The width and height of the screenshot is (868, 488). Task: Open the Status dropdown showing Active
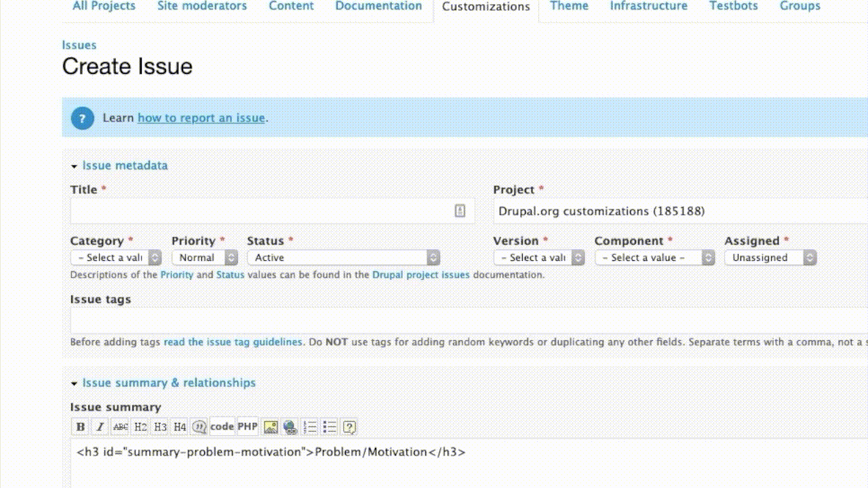[343, 258]
